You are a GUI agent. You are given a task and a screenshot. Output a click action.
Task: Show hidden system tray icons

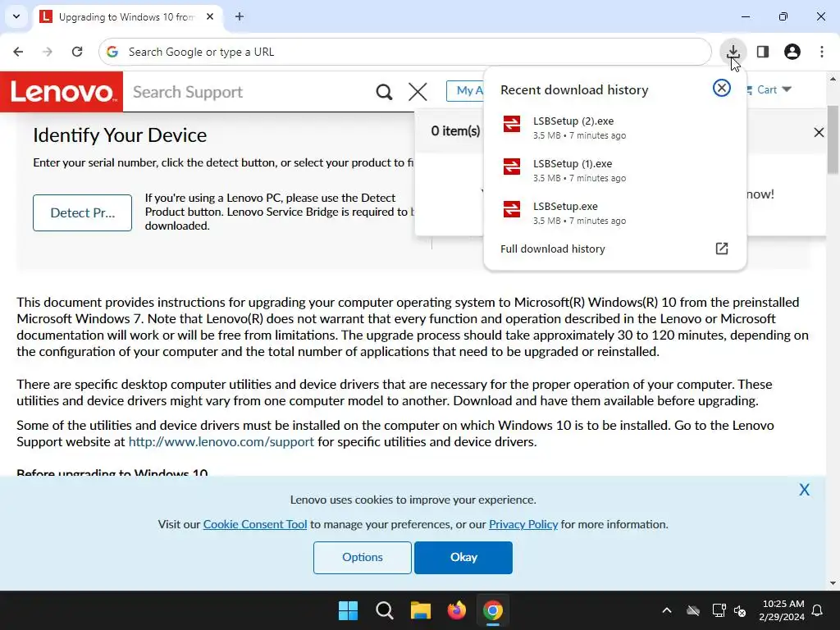667,610
